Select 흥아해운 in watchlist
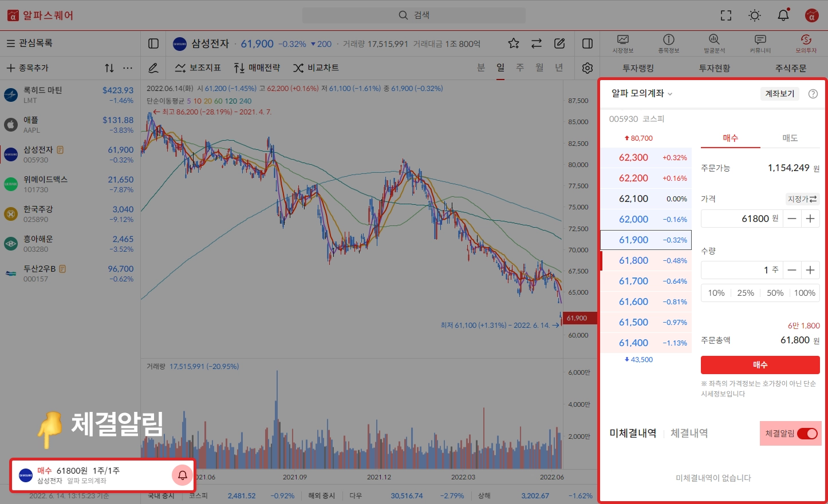828x504 pixels. click(x=70, y=243)
